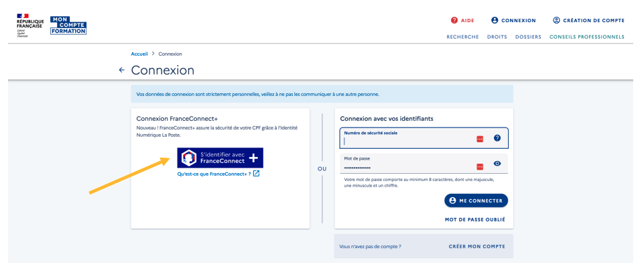
Task: Click the 'Connexion FranceConnect+' heading
Action: point(177,119)
